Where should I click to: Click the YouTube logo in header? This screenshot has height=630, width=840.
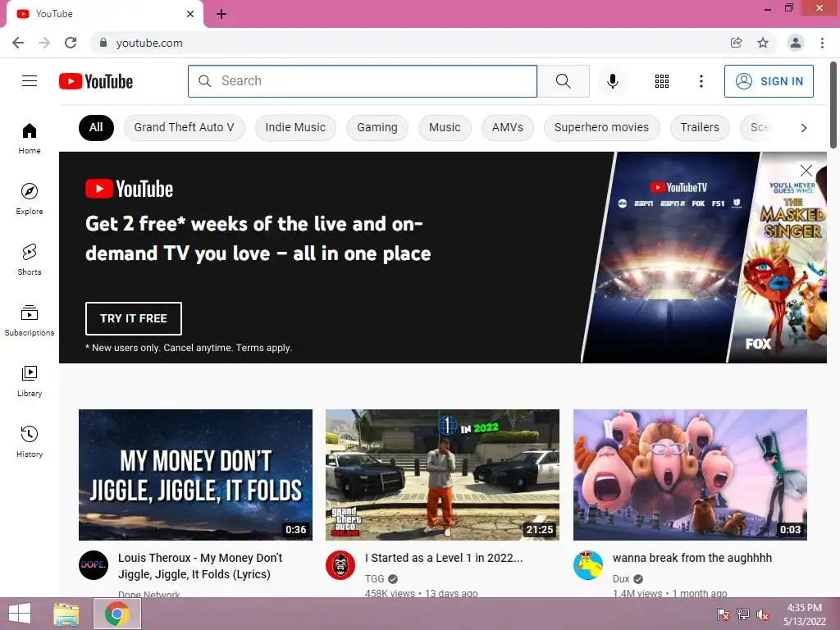click(96, 81)
